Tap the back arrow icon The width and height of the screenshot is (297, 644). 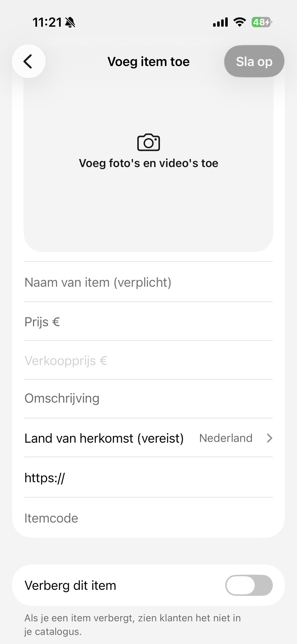point(28,61)
